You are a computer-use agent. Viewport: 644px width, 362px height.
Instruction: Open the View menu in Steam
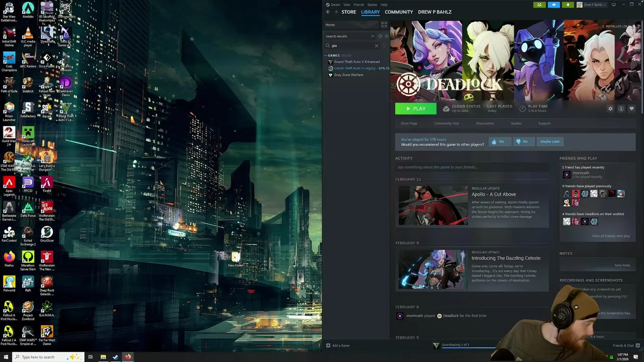347,5
